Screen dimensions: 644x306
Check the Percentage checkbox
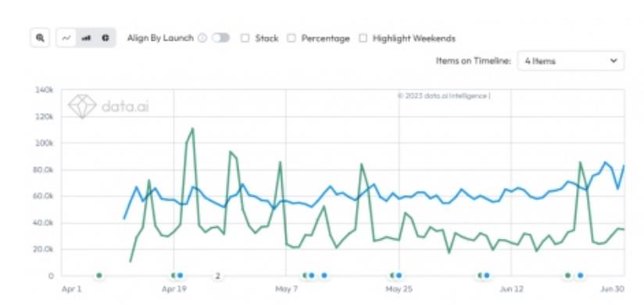(x=292, y=38)
